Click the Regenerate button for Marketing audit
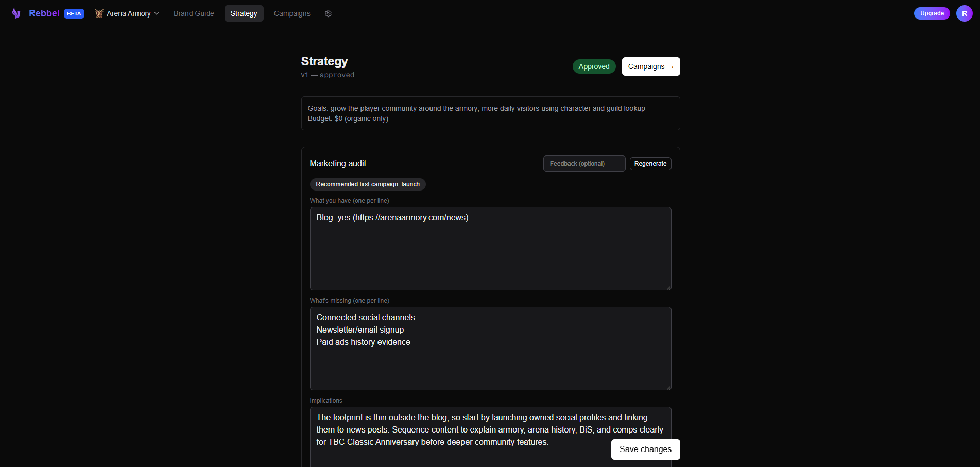The height and width of the screenshot is (467, 980). 650,164
